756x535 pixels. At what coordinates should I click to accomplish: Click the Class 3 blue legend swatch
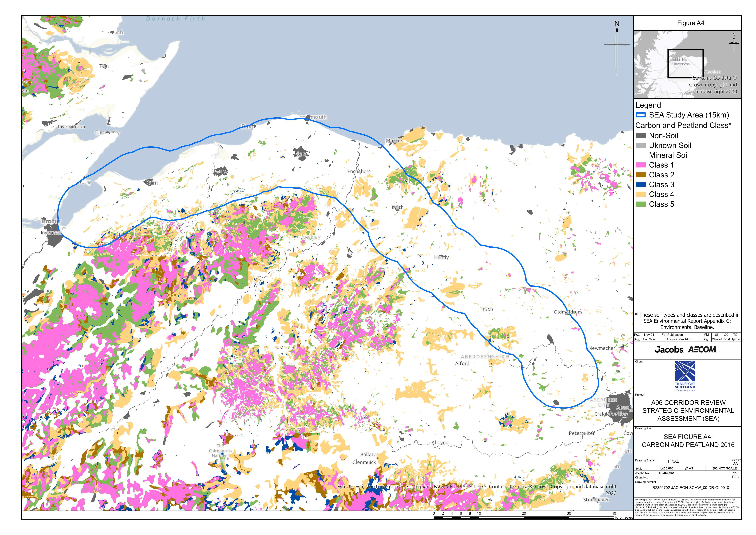tap(640, 185)
